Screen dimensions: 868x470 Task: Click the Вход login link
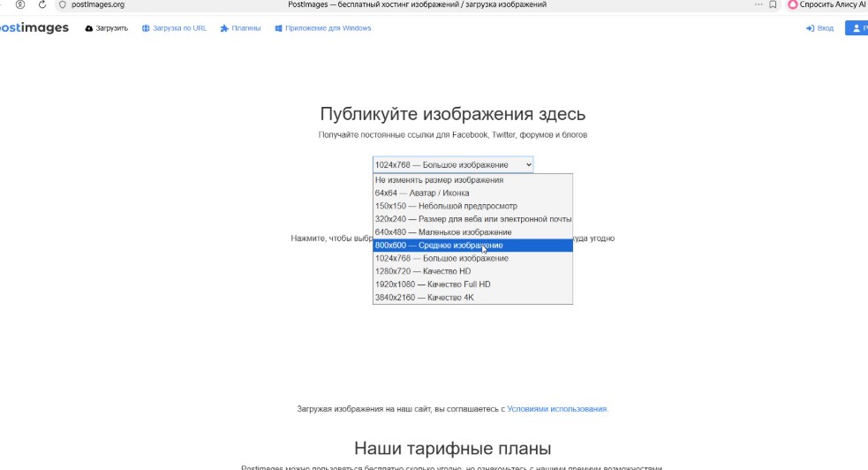click(x=819, y=28)
